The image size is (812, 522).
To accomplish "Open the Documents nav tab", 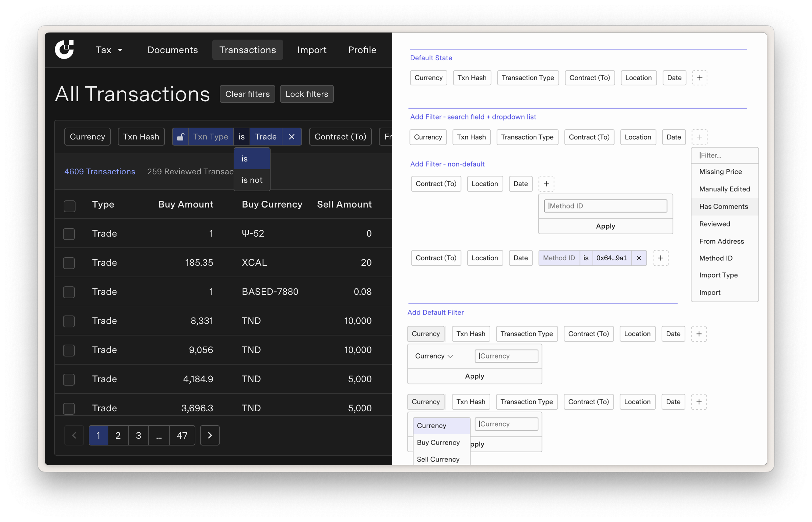I will pyautogui.click(x=173, y=50).
